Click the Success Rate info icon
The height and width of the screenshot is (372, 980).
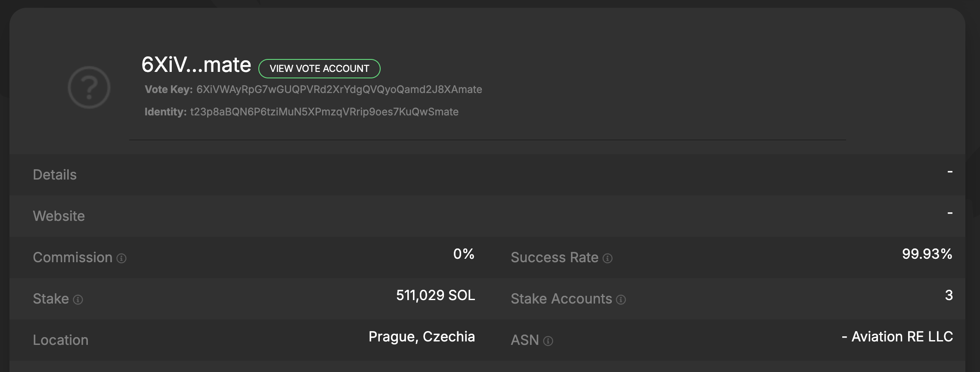click(608, 258)
